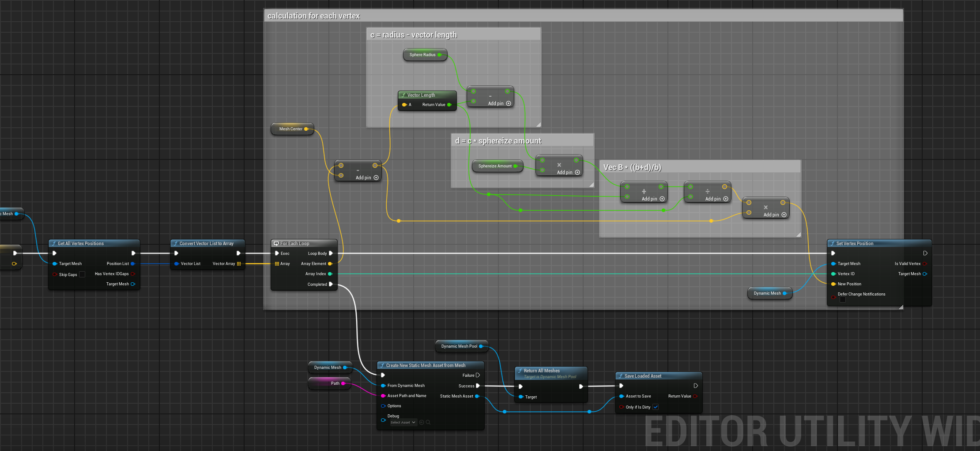Click the Failure exec pin on Create Static Mesh
980x451 pixels.
pyautogui.click(x=478, y=375)
